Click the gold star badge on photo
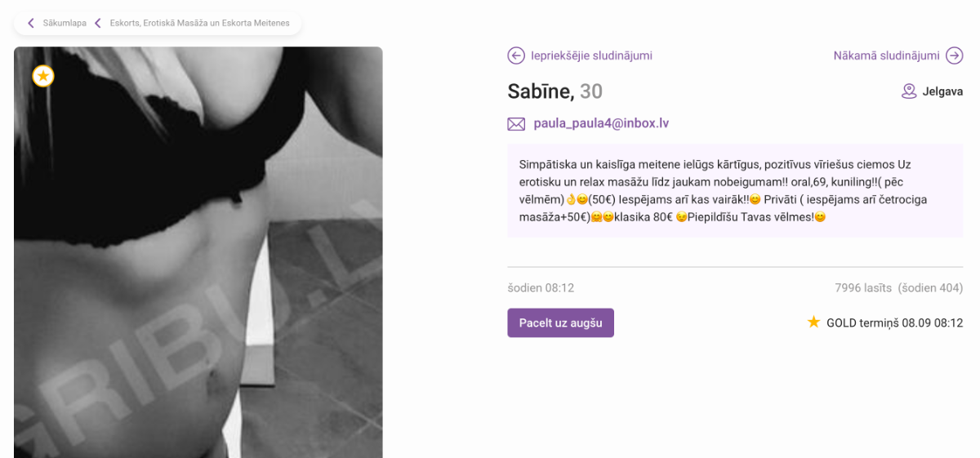The image size is (980, 458). coord(43,76)
